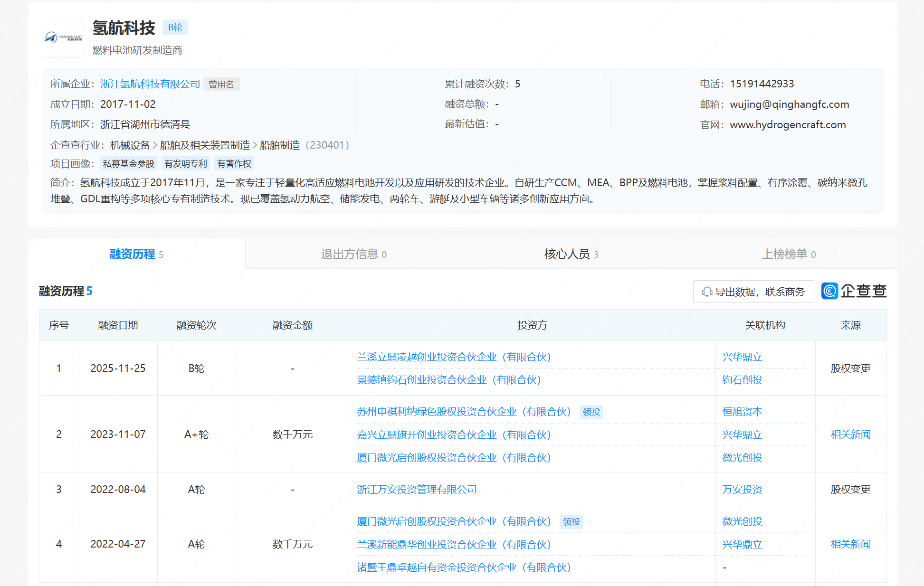Open 兰溪立鼎凌越创业投资合伙企业 investor link
Viewport: 924px width, 586px height.
click(x=454, y=357)
